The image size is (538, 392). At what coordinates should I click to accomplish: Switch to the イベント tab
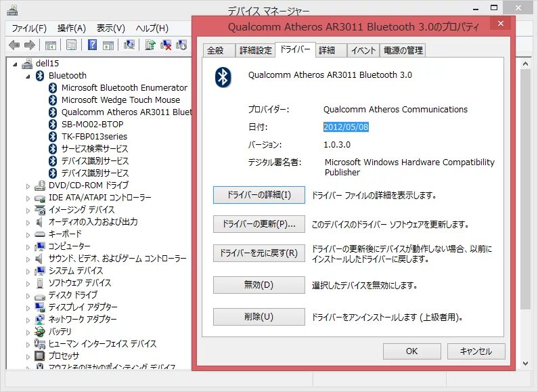click(x=363, y=51)
